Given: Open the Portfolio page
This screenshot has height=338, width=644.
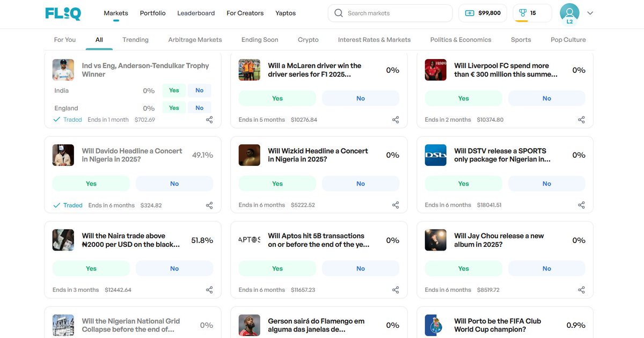Looking at the screenshot, I should click(153, 13).
